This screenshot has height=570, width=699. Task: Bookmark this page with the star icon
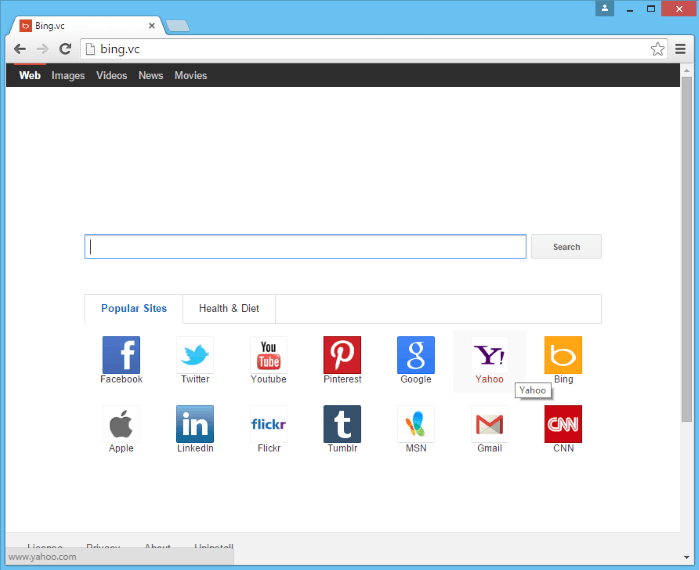pos(657,49)
